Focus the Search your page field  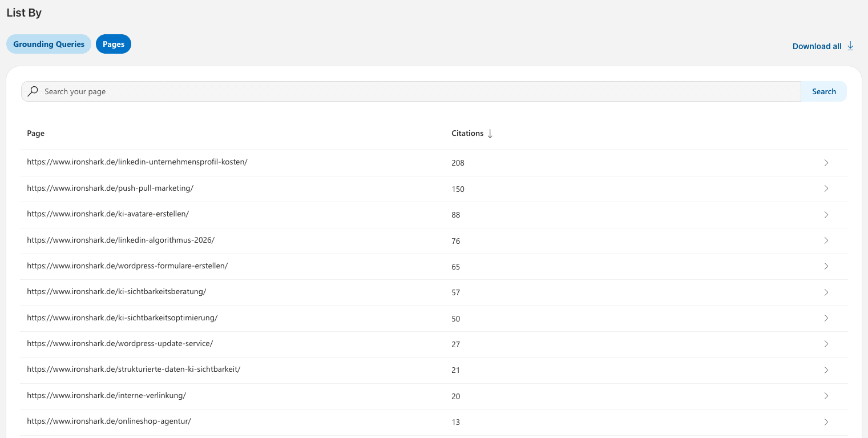(411, 91)
